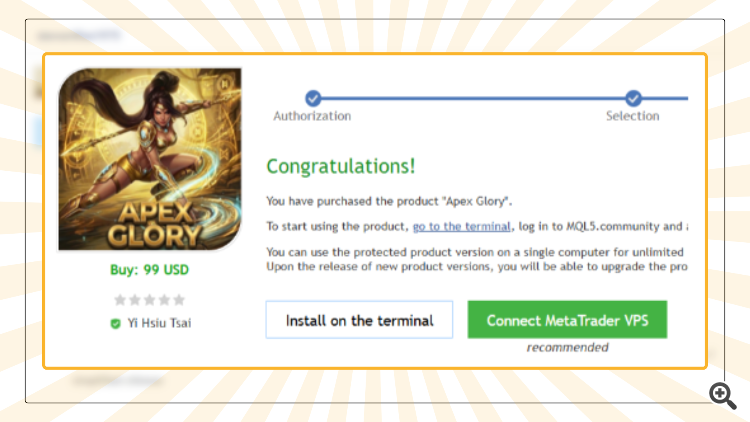
Task: Click the Selection step checkmark circle
Action: (x=633, y=98)
